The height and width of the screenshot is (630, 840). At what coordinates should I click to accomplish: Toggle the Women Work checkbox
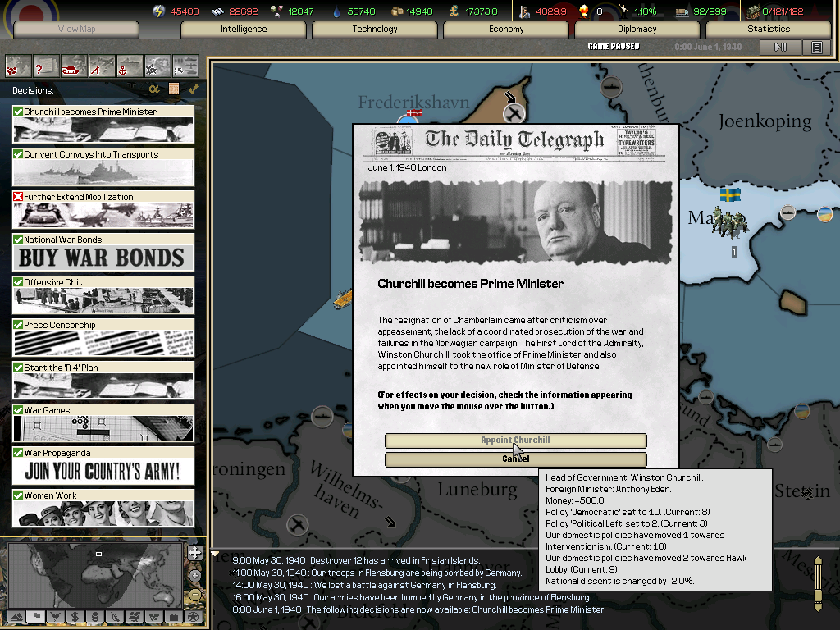click(x=18, y=495)
